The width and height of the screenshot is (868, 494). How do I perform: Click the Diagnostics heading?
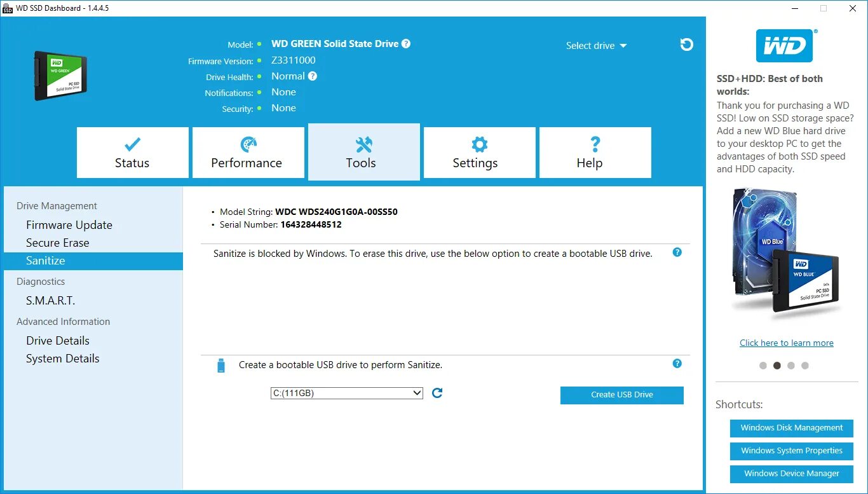click(41, 282)
